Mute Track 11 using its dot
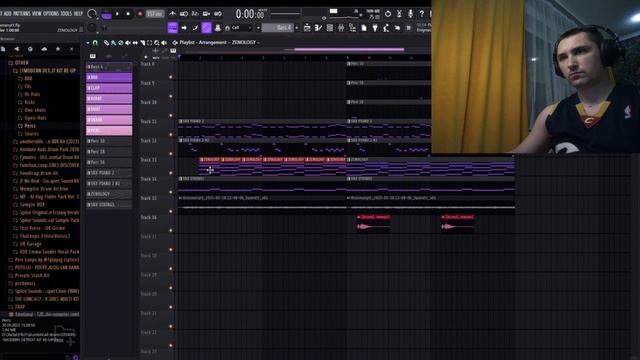The height and width of the screenshot is (360, 640). 171,134
